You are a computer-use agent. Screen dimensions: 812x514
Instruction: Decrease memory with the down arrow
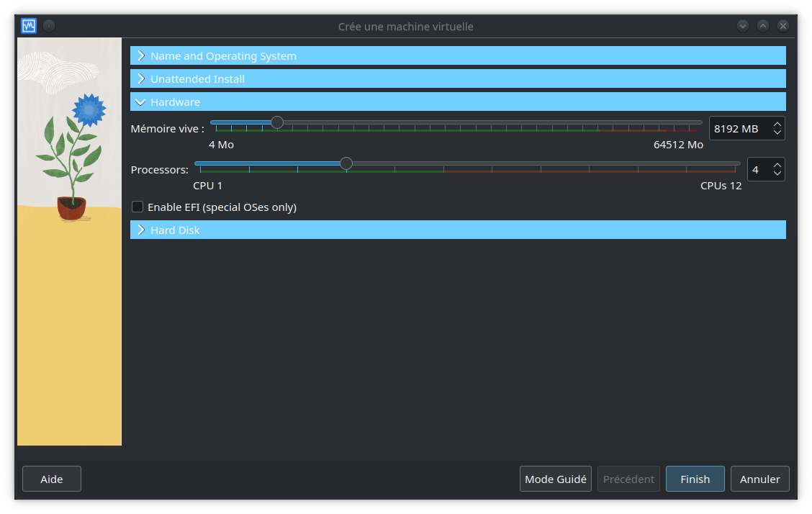pyautogui.click(x=777, y=133)
